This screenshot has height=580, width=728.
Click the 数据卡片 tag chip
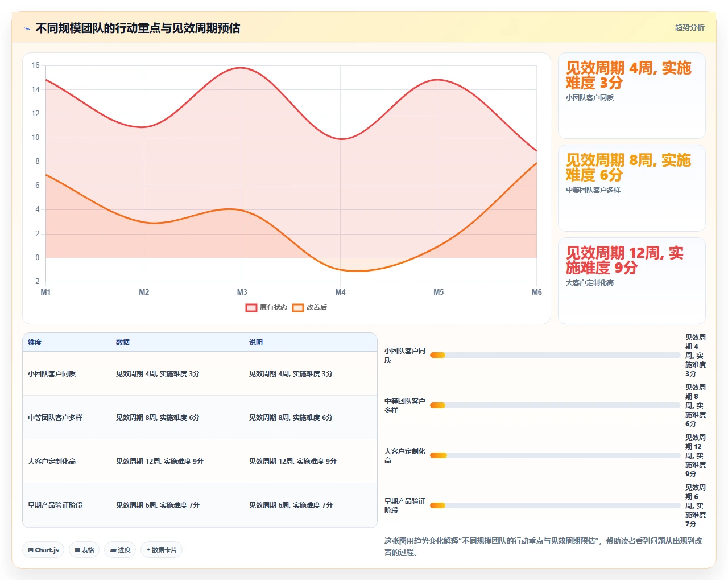pyautogui.click(x=162, y=550)
